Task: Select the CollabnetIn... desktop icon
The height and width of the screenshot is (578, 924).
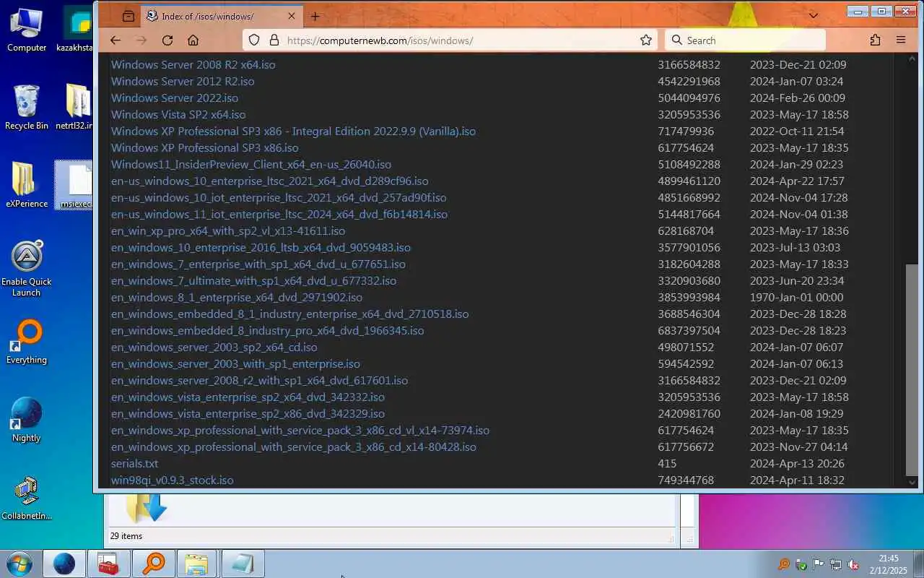Action: 27,499
